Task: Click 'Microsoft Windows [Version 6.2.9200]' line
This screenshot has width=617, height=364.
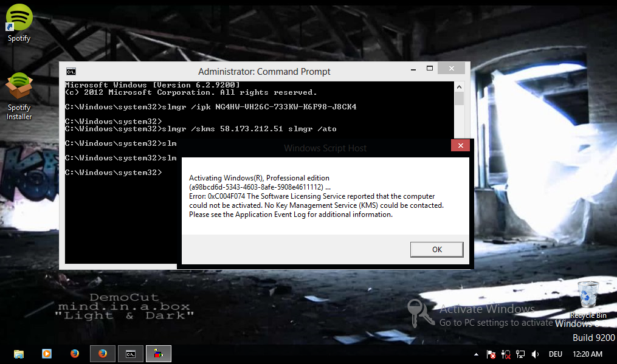Action: [x=153, y=85]
